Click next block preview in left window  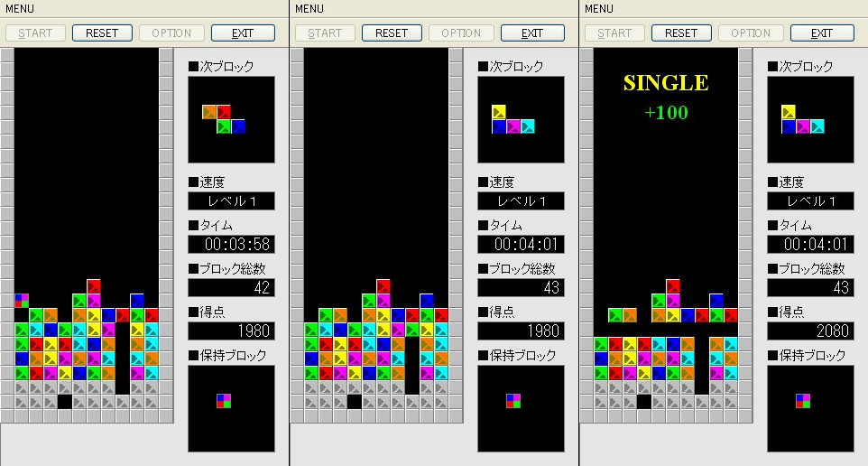(231, 120)
